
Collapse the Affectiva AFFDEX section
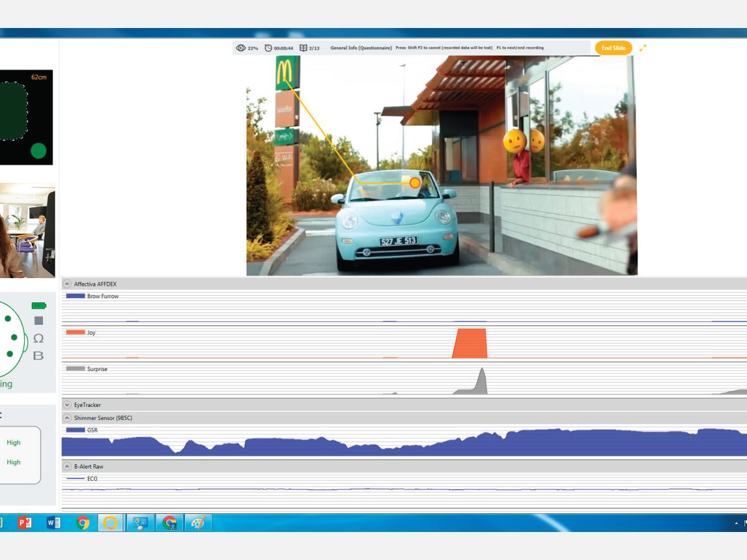pyautogui.click(x=67, y=284)
